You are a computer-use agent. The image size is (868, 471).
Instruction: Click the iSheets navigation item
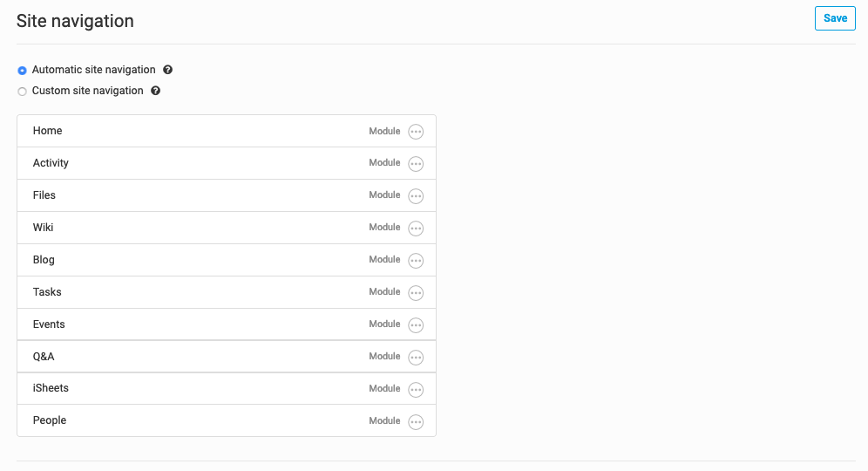click(51, 388)
